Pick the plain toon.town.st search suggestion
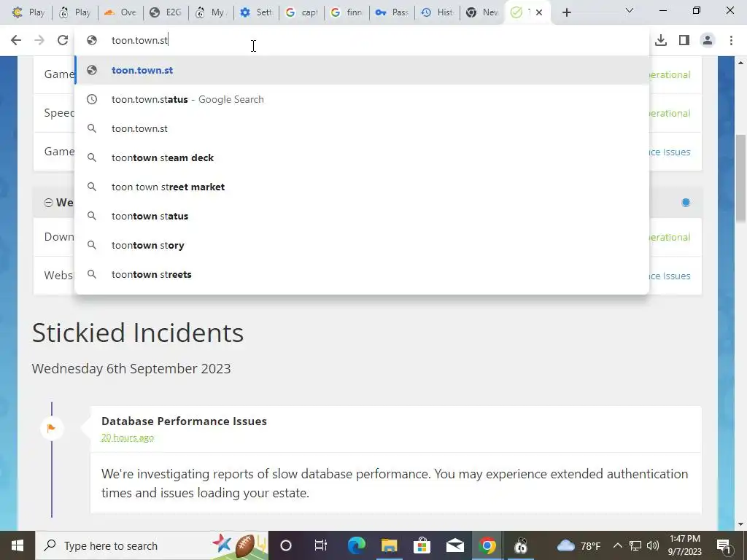Viewport: 747px width, 560px height. click(x=362, y=128)
